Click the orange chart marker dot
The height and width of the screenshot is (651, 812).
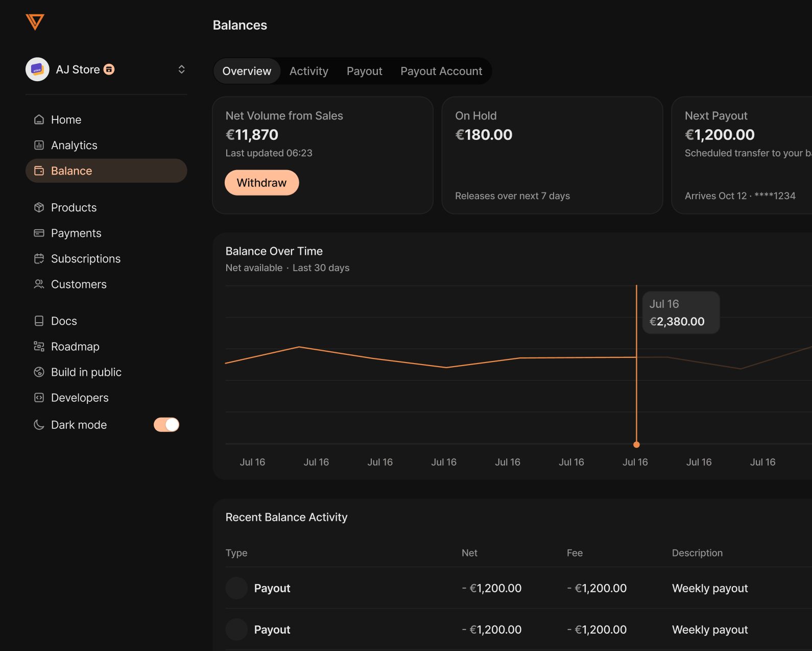point(636,445)
